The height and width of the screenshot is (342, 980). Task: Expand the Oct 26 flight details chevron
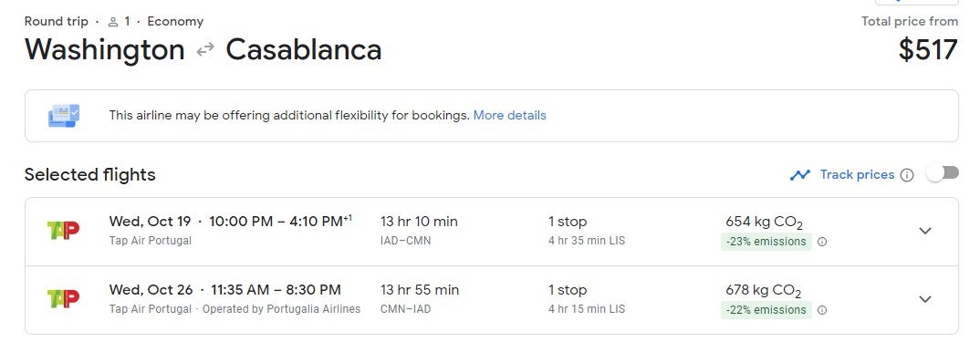[x=925, y=299]
